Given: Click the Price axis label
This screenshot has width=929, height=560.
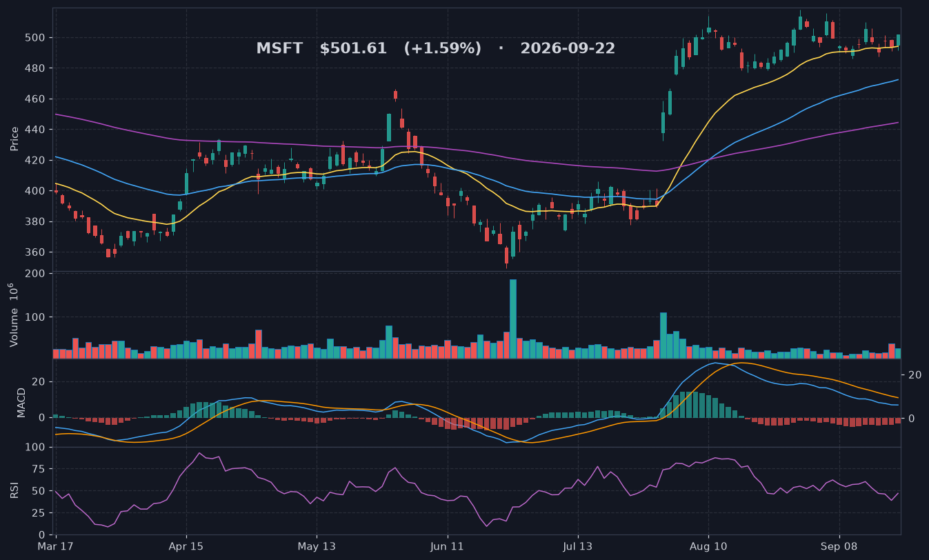Looking at the screenshot, I should (x=14, y=139).
